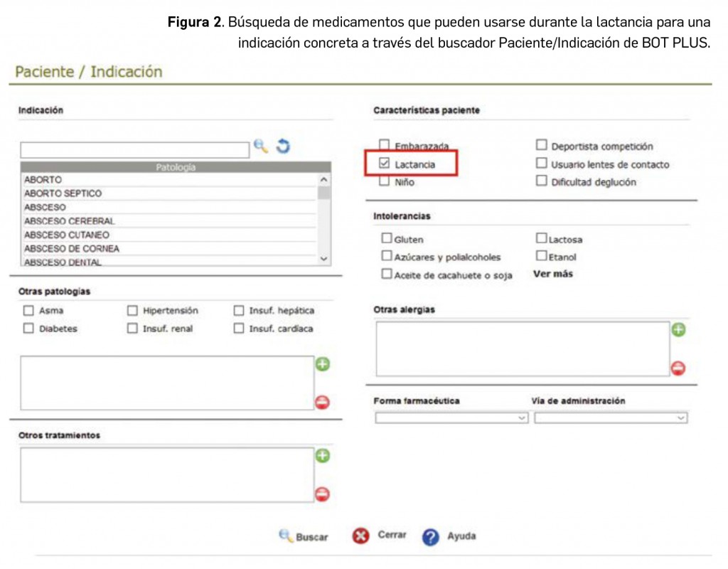Enable the Embarazada checkbox
Viewport: 728px width, 569px height.
point(385,145)
